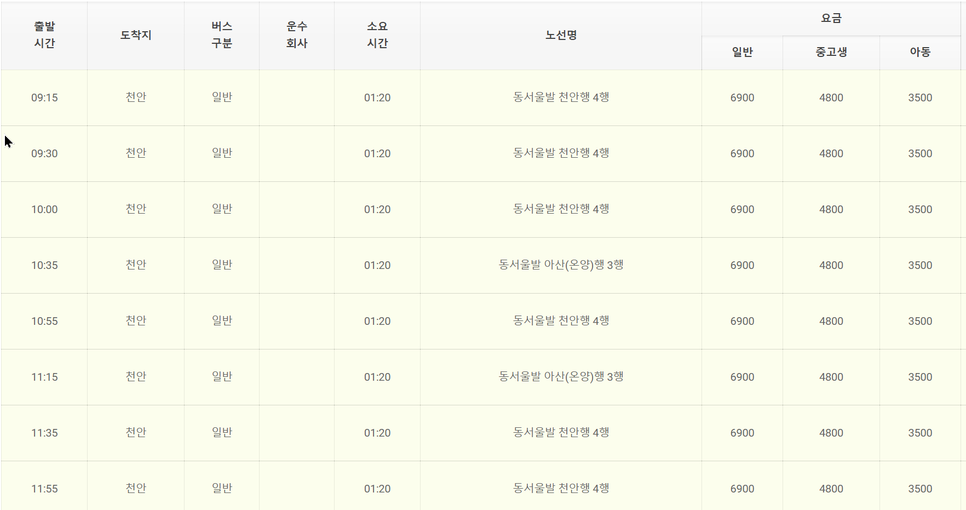Click the 11:15 아산(온양)행 3행 route name
This screenshot has width=966, height=510.
[561, 376]
